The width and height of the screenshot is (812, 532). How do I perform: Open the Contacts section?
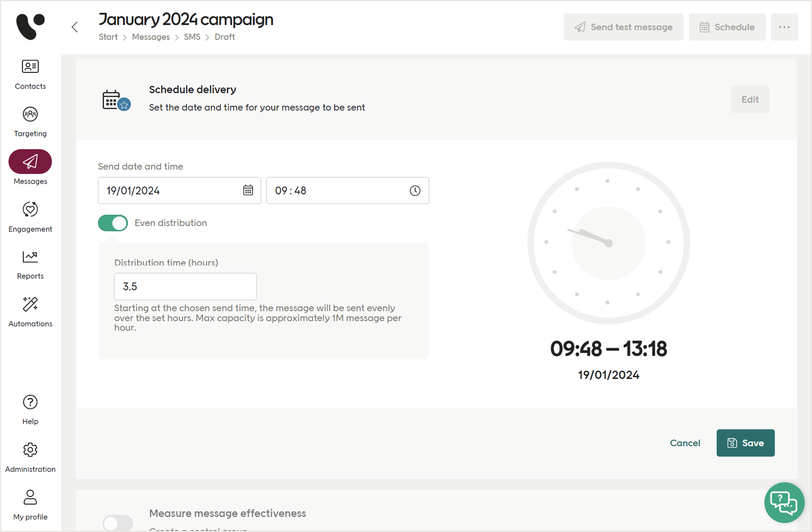coord(30,74)
